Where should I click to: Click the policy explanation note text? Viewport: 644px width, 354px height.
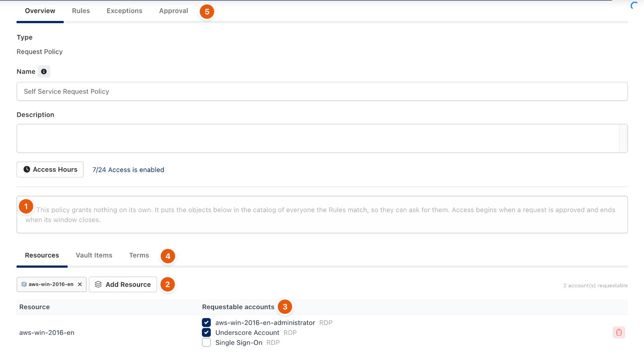pyautogui.click(x=320, y=215)
